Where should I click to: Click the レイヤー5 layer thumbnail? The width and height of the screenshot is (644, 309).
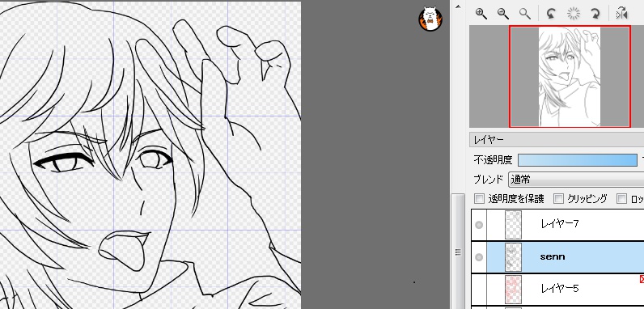point(513,290)
